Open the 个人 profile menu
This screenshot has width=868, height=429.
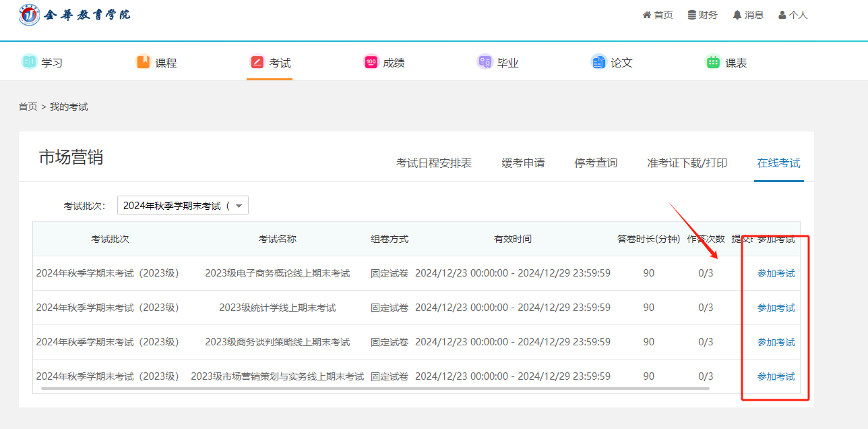793,15
